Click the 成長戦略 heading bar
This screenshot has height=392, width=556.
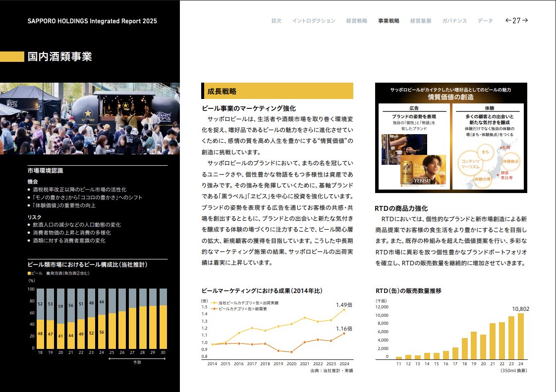click(278, 91)
